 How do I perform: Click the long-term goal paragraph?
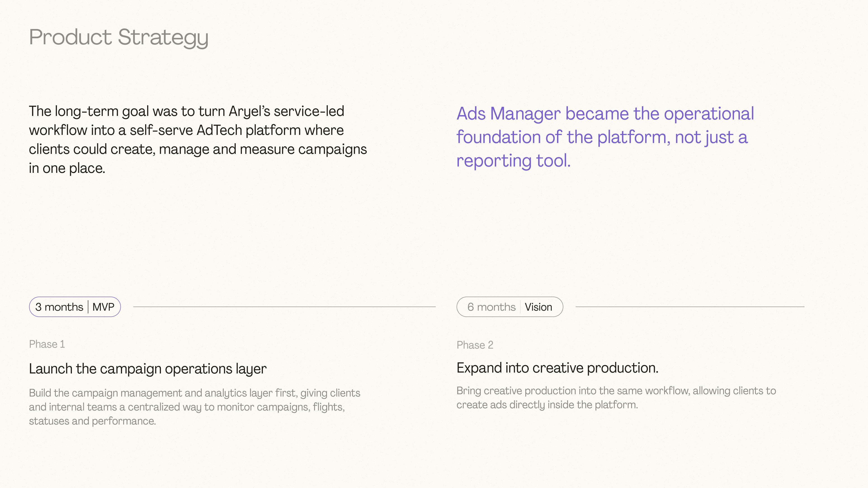[198, 140]
